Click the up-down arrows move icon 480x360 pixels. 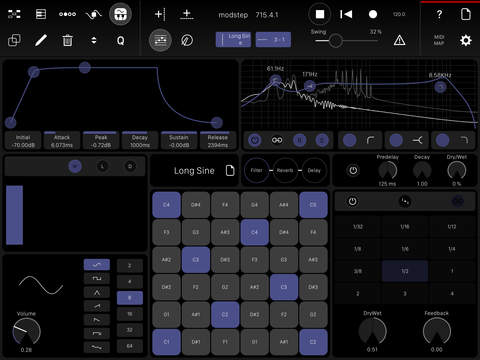tap(94, 41)
